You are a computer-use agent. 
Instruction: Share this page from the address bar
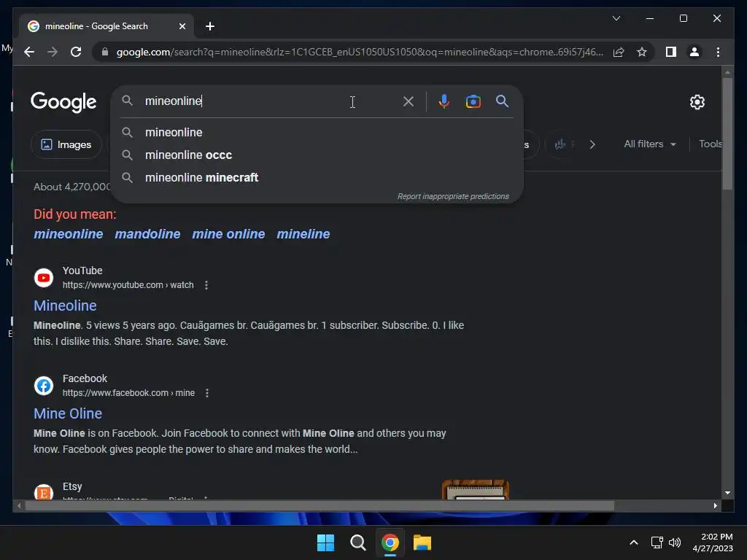pos(619,52)
